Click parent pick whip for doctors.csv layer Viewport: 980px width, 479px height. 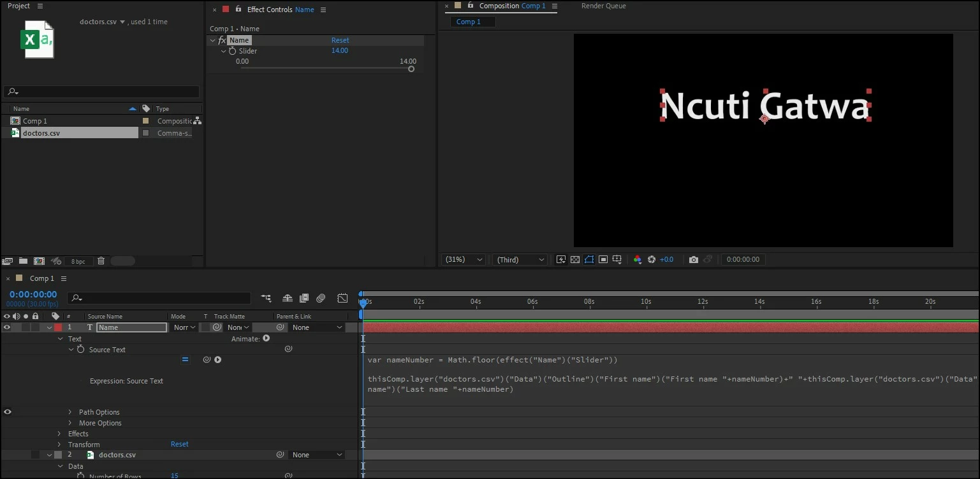click(280, 455)
